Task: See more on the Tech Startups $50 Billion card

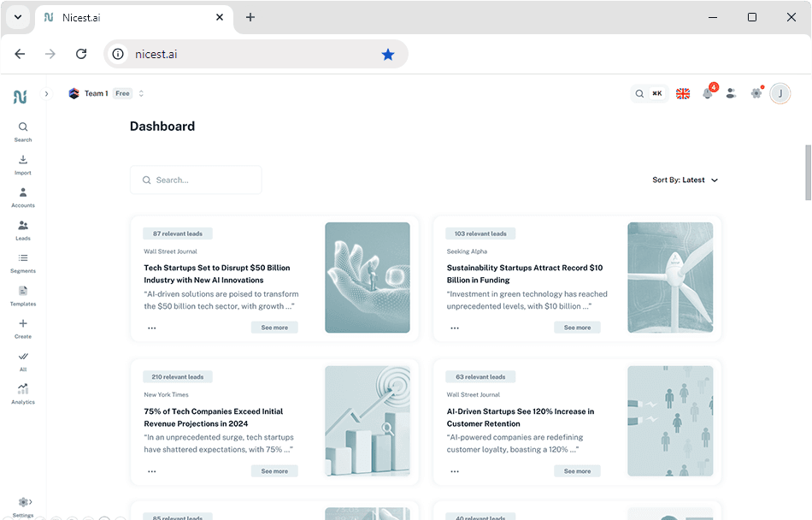Action: click(274, 328)
